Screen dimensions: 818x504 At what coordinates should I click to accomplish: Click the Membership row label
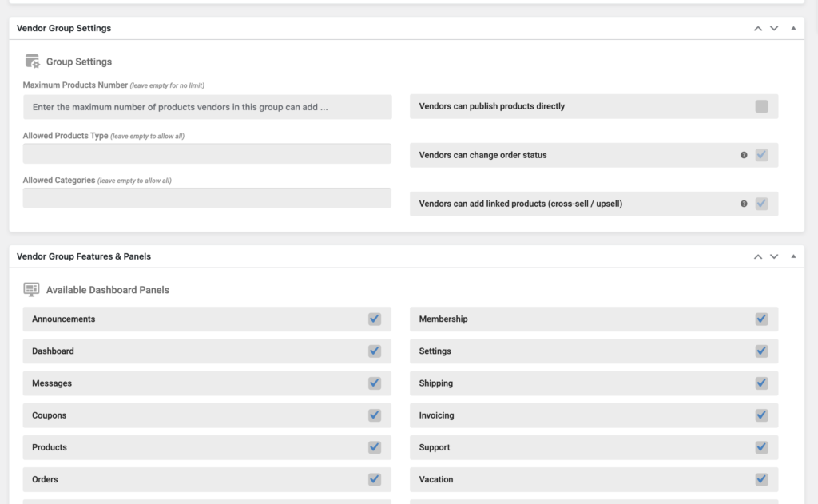(443, 319)
